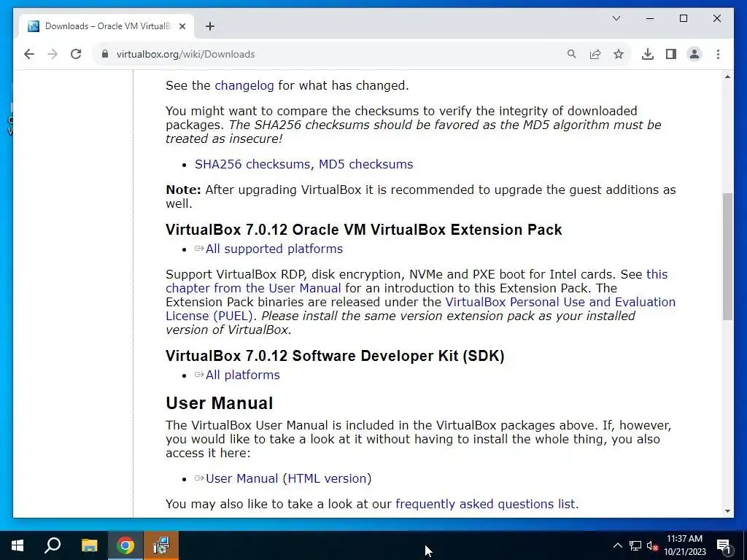Select the Downloads – Oracle VM VirtualBox tab
Image resolution: width=747 pixels, height=560 pixels.
107,26
